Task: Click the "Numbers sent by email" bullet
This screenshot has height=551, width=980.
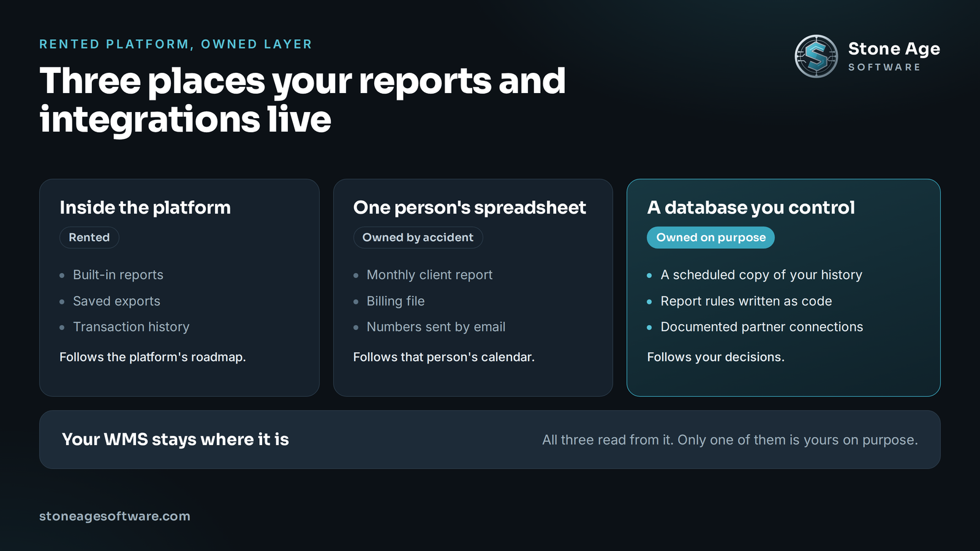Action: [436, 327]
